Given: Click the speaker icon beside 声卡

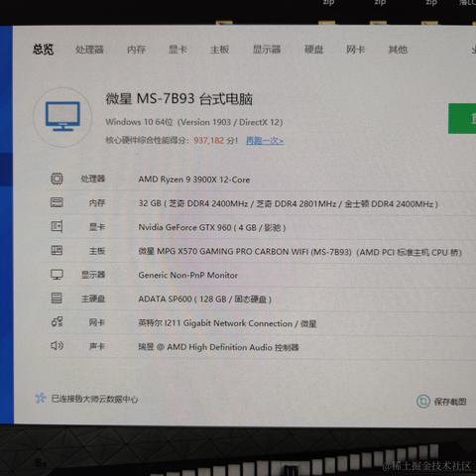Looking at the screenshot, I should (57, 346).
